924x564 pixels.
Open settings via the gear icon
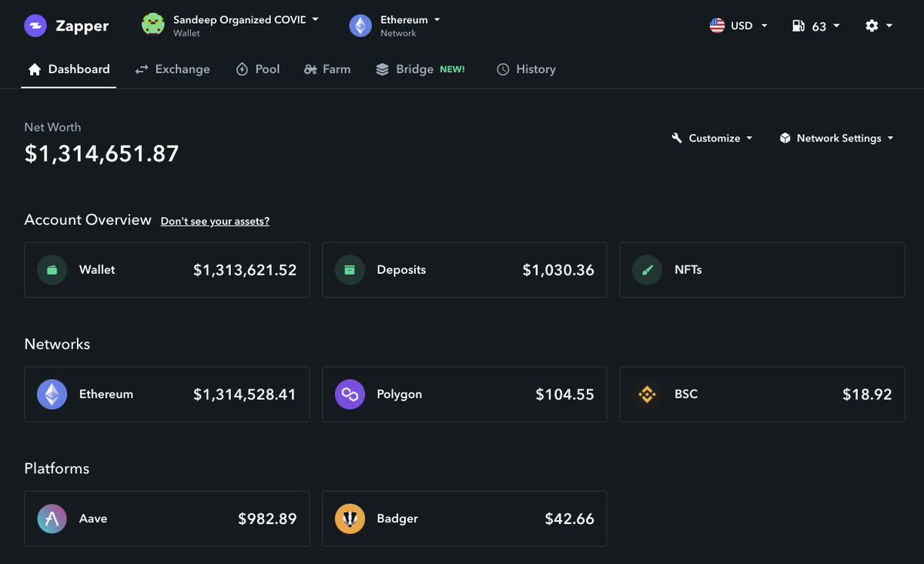pyautogui.click(x=874, y=25)
